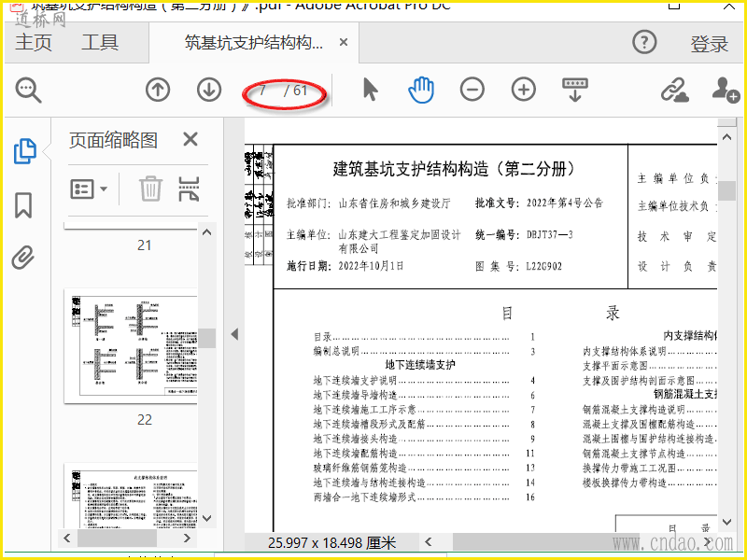Switch to the 工具 tools tab
Viewport: 747px width, 560px height.
pyautogui.click(x=100, y=42)
